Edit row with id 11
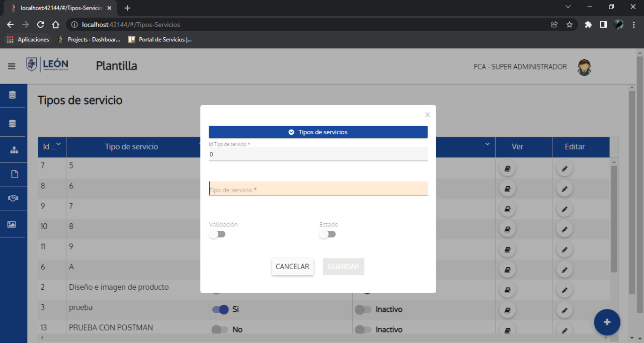Image resolution: width=644 pixels, height=343 pixels. pyautogui.click(x=565, y=249)
